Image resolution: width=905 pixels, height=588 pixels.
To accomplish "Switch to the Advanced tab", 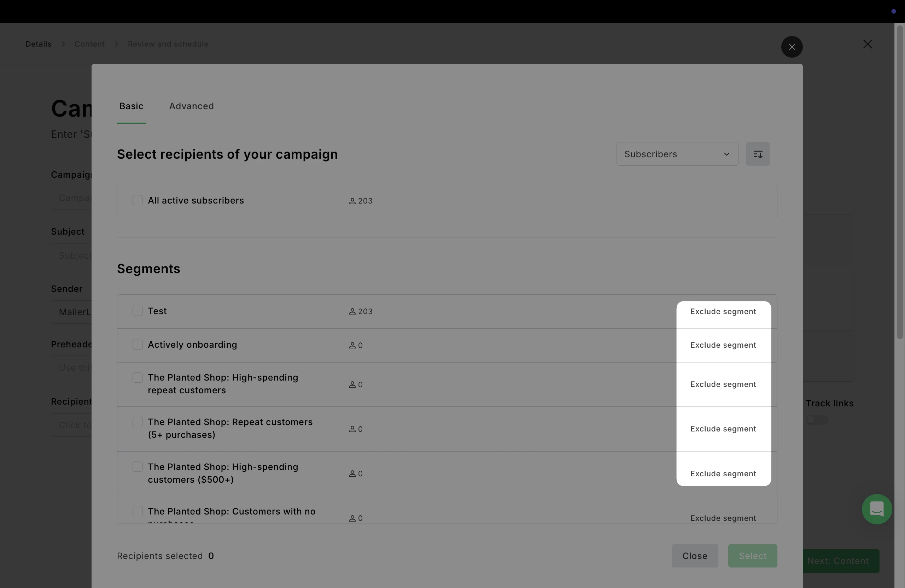I will pyautogui.click(x=191, y=106).
